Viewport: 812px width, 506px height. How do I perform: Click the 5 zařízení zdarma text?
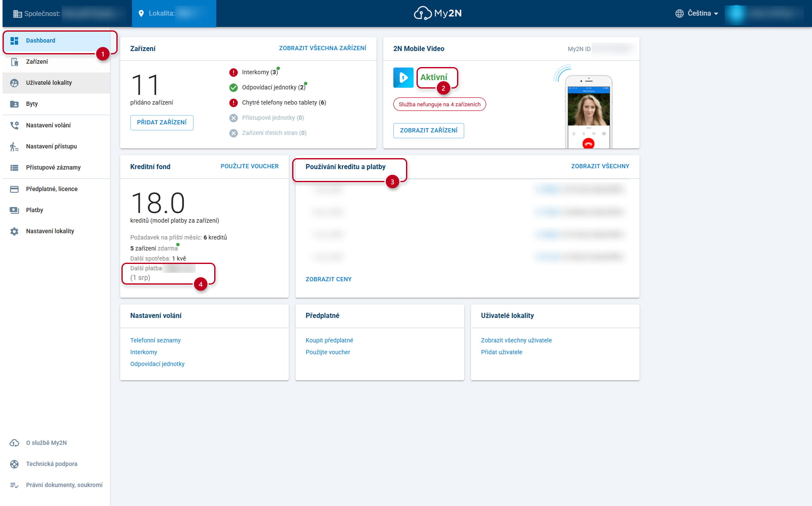[154, 248]
